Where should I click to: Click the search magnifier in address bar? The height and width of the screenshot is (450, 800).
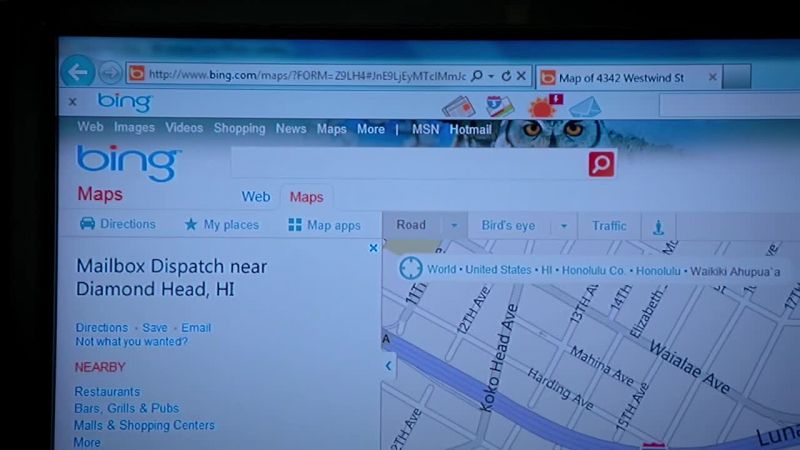[x=477, y=76]
